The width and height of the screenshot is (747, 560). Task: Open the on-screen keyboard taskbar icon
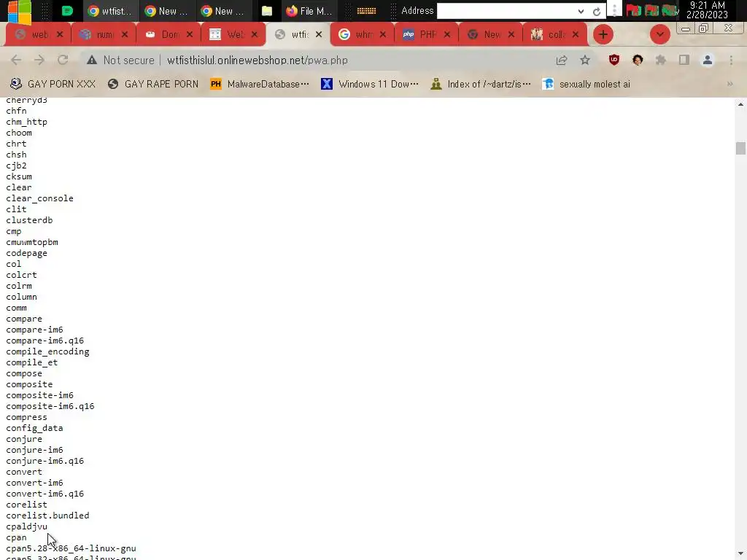(366, 11)
